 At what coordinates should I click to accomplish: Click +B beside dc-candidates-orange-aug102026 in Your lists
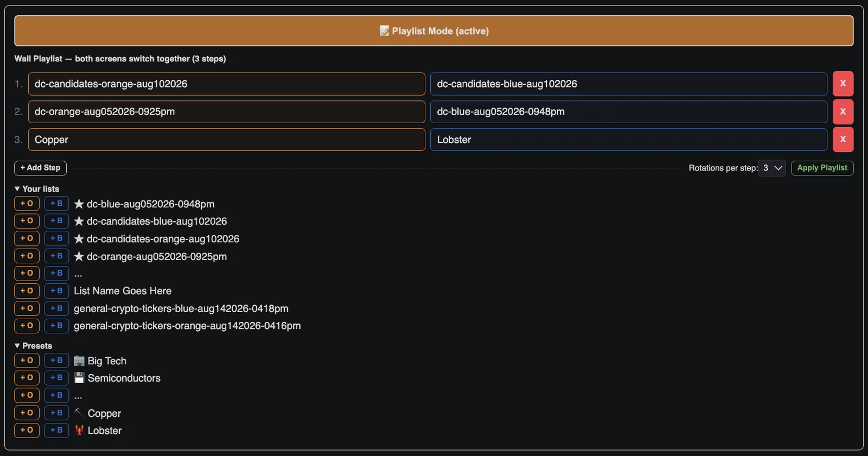[56, 238]
